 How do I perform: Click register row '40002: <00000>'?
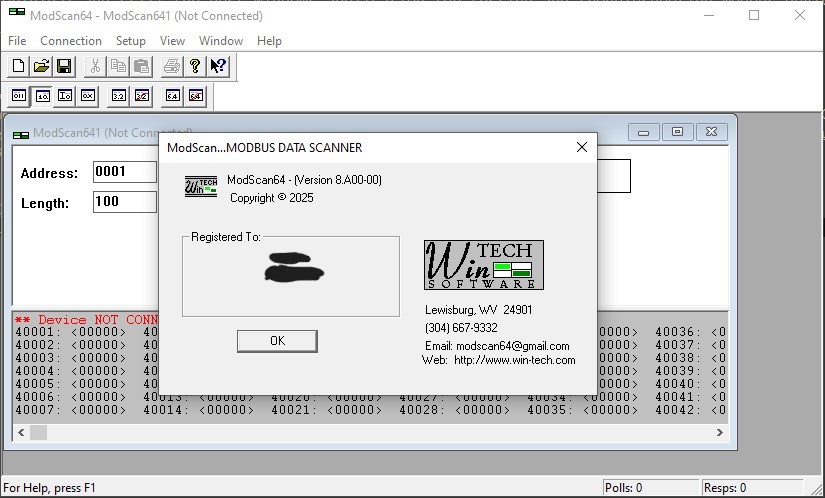coord(71,345)
